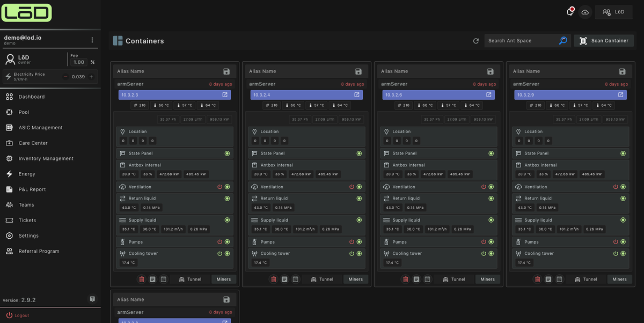Click Alias Name field of container 10.3.2.3

point(168,71)
